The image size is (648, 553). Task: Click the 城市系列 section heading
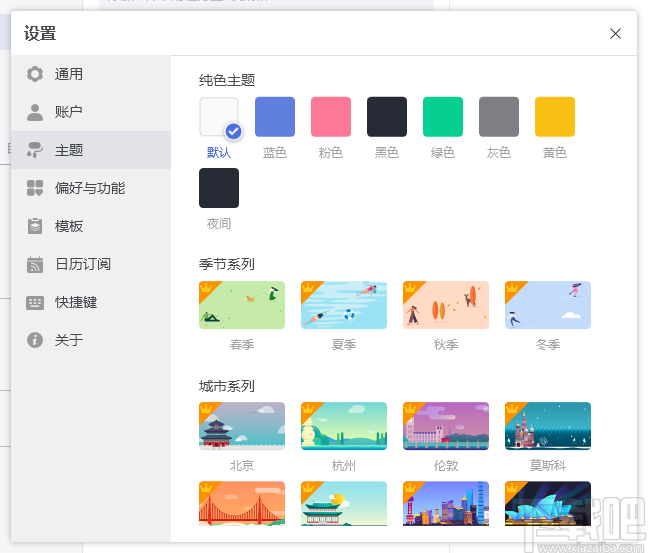tap(227, 386)
